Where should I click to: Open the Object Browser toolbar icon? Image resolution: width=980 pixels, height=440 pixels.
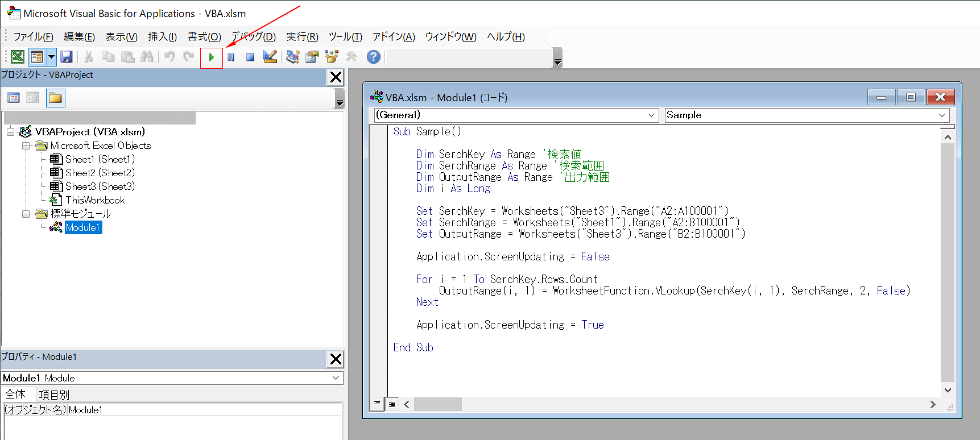[332, 57]
